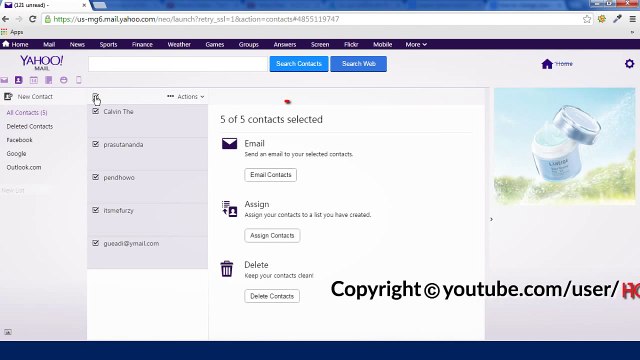
Task: Open Answers in the navigation bar
Action: click(284, 44)
